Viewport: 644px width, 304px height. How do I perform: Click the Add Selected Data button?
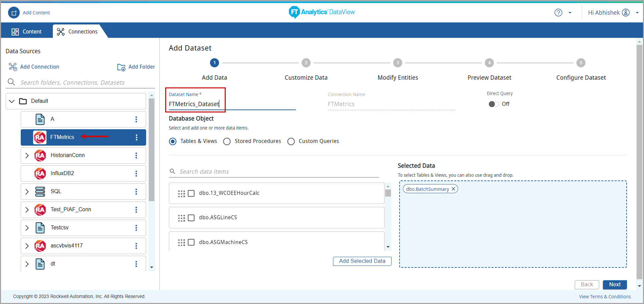(362, 261)
